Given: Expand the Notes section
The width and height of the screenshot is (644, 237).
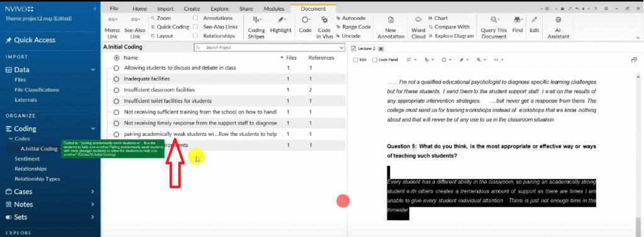Looking at the screenshot, I should (x=93, y=204).
